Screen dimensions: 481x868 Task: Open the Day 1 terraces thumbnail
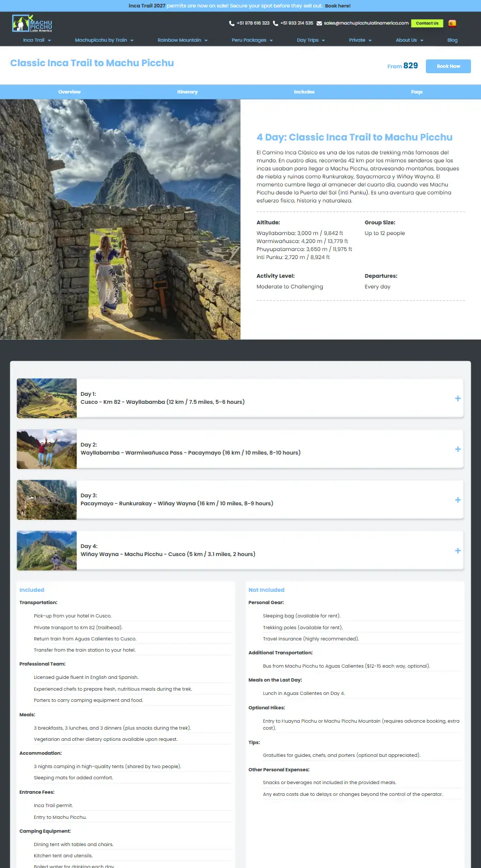[x=46, y=398]
